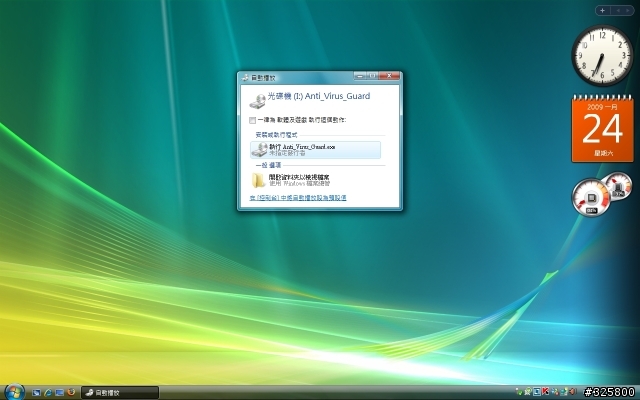Screen dimensions: 640x400
Task: Click the network connection tray icon
Action: tap(555, 392)
